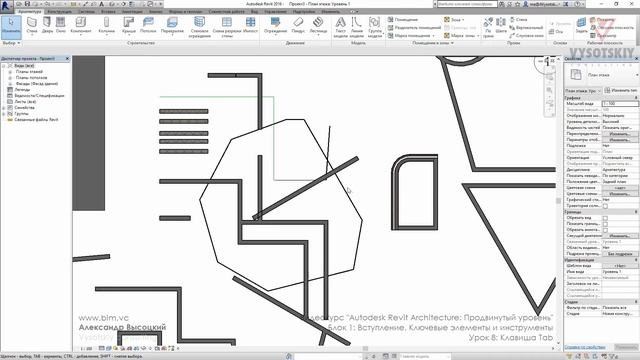Toggle the Траектория солнца checkbox
Screen dimensions: 640x360
[605, 206]
